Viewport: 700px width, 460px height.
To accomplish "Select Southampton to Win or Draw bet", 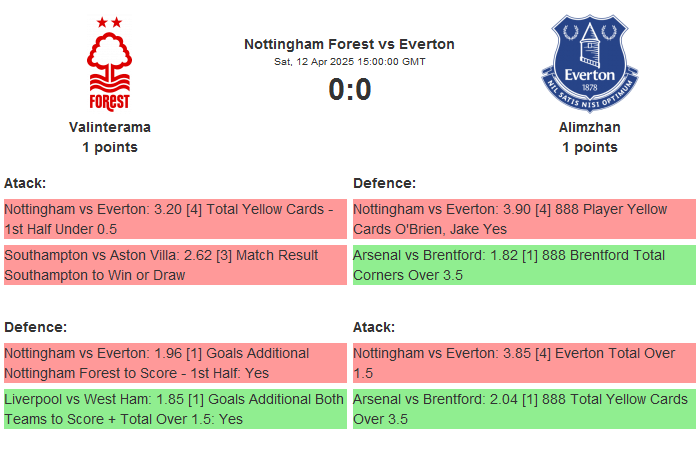I will [x=175, y=265].
